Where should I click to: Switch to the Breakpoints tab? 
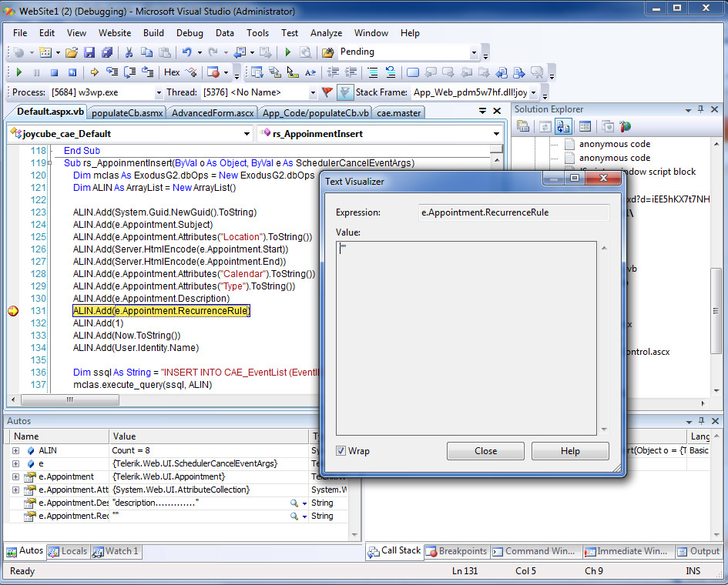[458, 550]
